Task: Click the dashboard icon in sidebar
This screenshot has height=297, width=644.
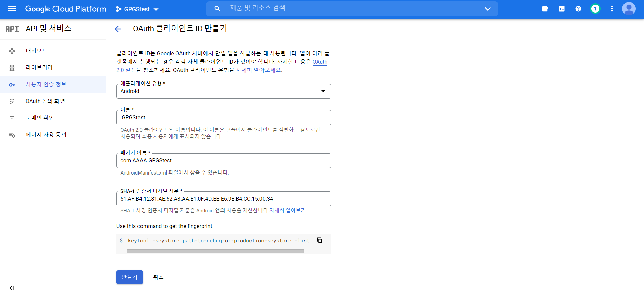Action: click(x=12, y=51)
